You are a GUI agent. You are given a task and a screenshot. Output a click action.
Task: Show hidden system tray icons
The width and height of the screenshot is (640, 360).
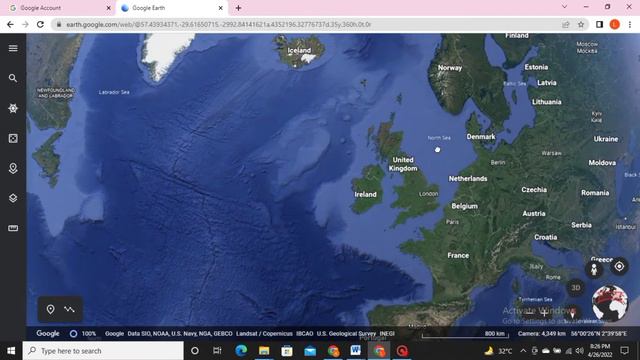pos(523,351)
